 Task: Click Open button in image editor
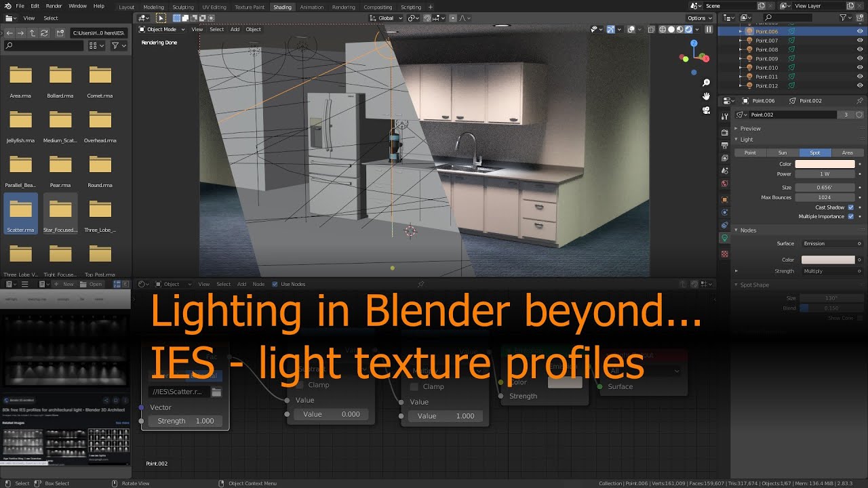coord(92,284)
